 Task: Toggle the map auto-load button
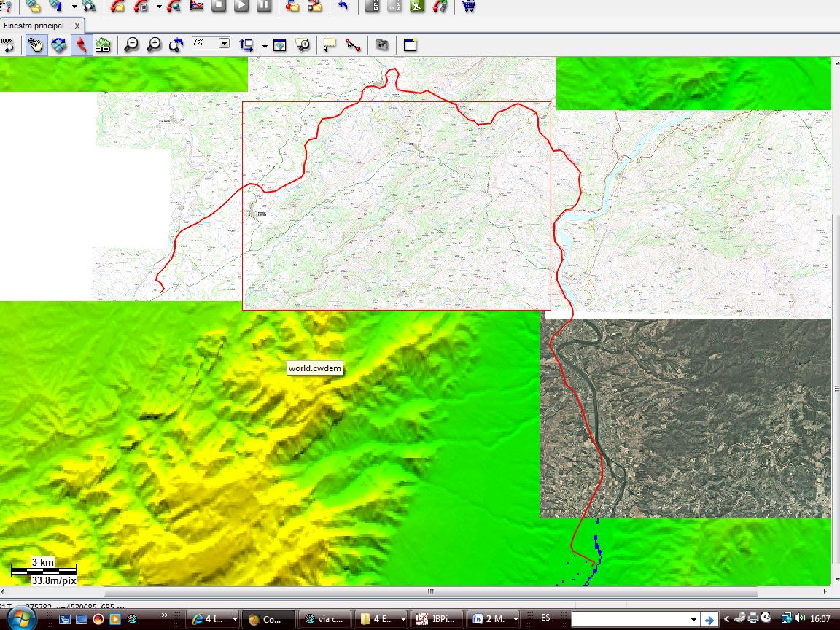click(58, 45)
